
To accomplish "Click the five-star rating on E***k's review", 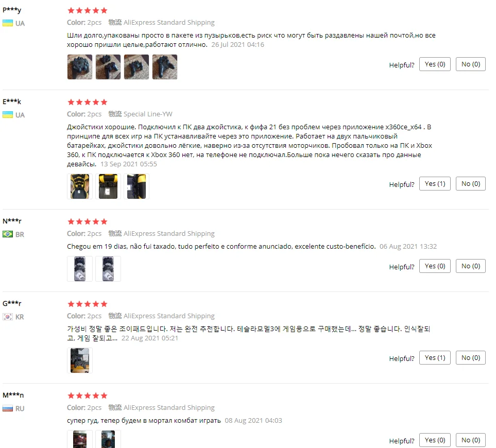I will click(x=88, y=102).
